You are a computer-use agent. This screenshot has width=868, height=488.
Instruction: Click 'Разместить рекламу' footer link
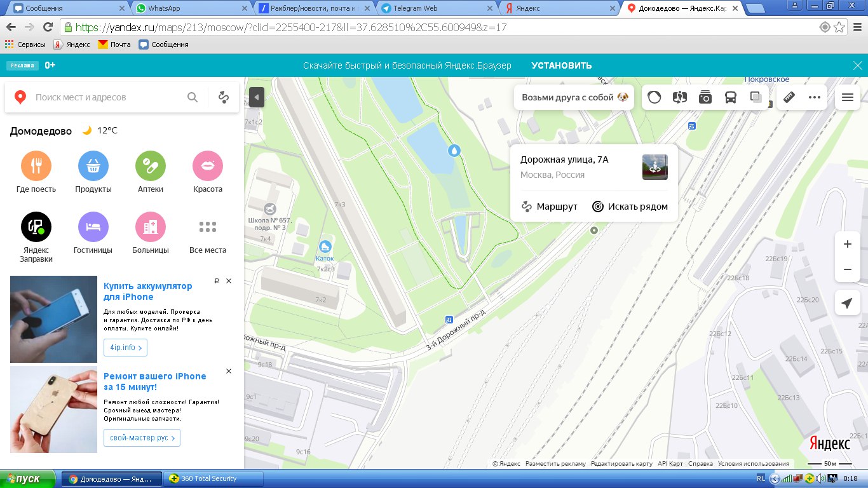(x=555, y=464)
